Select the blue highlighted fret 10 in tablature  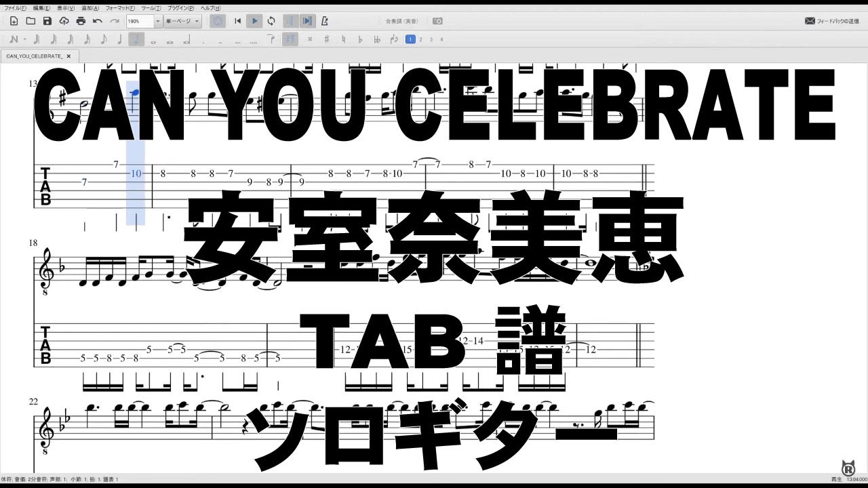pyautogui.click(x=136, y=174)
